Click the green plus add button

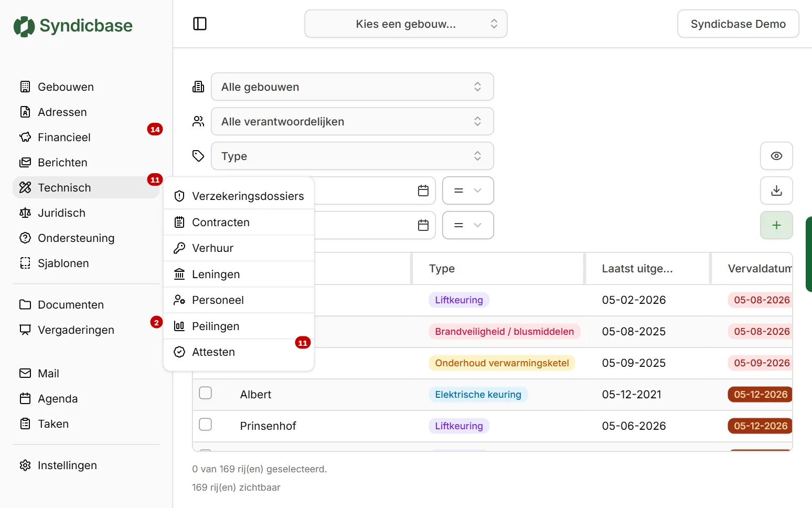click(x=776, y=225)
